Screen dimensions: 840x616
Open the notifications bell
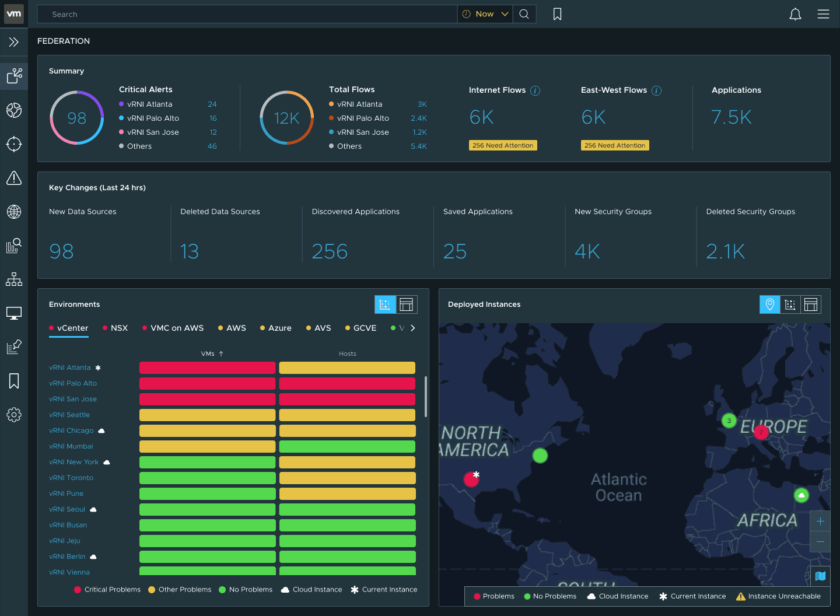[795, 14]
